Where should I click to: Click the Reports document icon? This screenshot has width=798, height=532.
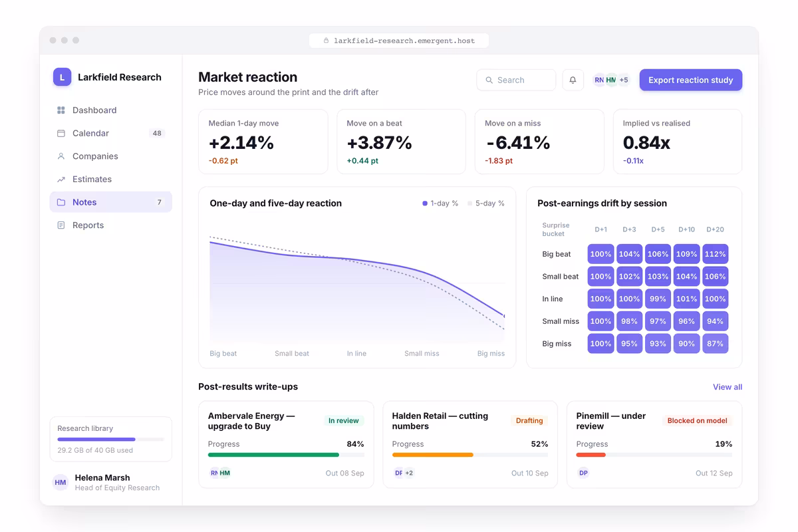point(61,225)
